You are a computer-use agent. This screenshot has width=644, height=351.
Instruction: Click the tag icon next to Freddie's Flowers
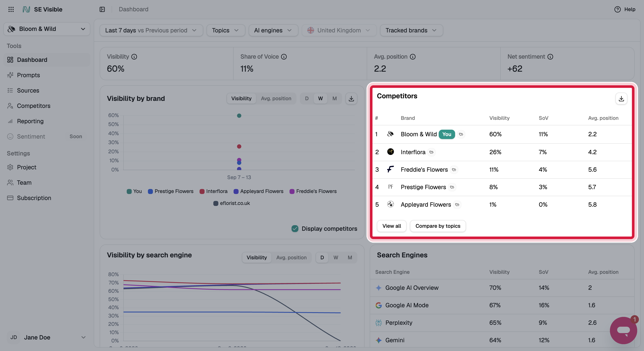454,170
